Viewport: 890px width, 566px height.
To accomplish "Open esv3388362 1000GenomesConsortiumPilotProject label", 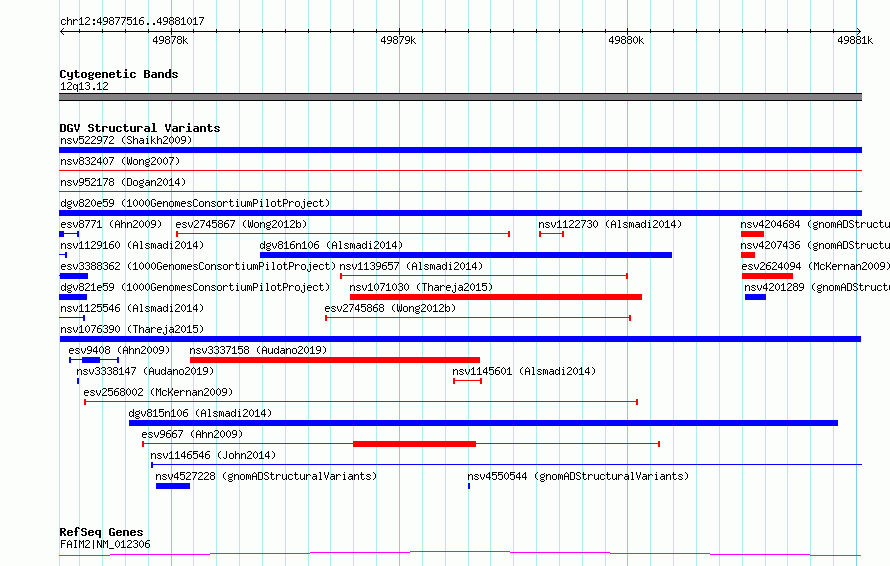I will point(198,266).
